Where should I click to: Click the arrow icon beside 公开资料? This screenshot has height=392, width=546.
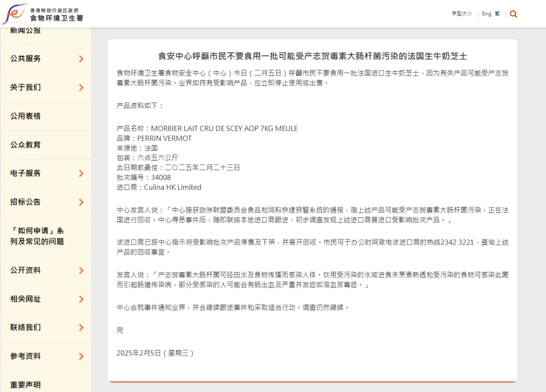pos(81,271)
